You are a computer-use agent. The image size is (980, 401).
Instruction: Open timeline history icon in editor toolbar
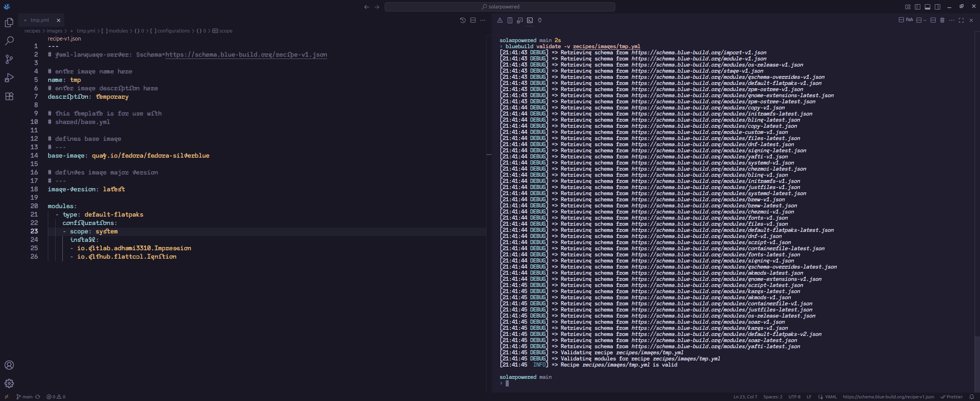[x=463, y=20]
